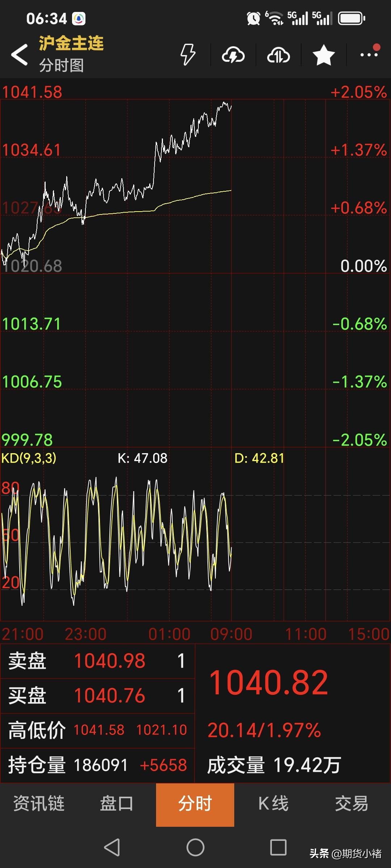Tap the 0.00% axis label
391x868 pixels.
pos(364,266)
